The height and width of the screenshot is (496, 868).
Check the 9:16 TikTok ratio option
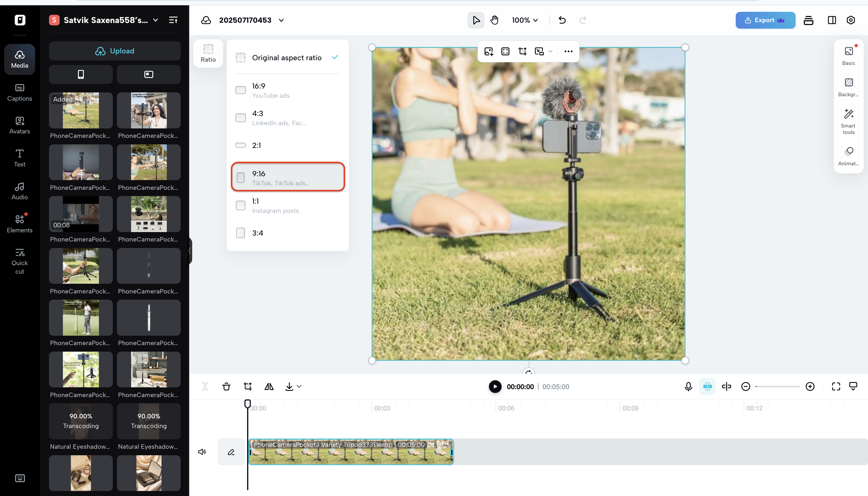pos(241,177)
